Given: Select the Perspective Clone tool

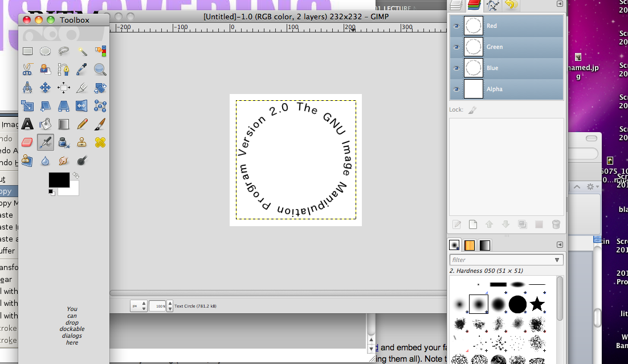Looking at the screenshot, I should point(27,161).
